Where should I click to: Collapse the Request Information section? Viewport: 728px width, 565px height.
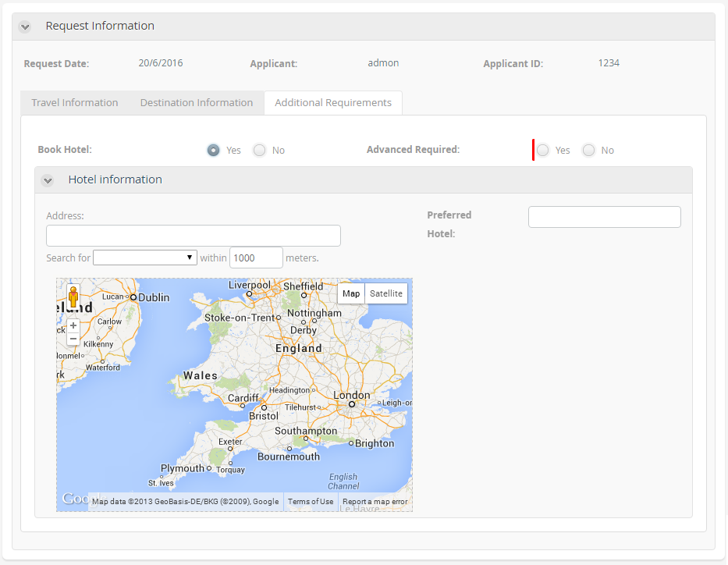click(x=25, y=27)
